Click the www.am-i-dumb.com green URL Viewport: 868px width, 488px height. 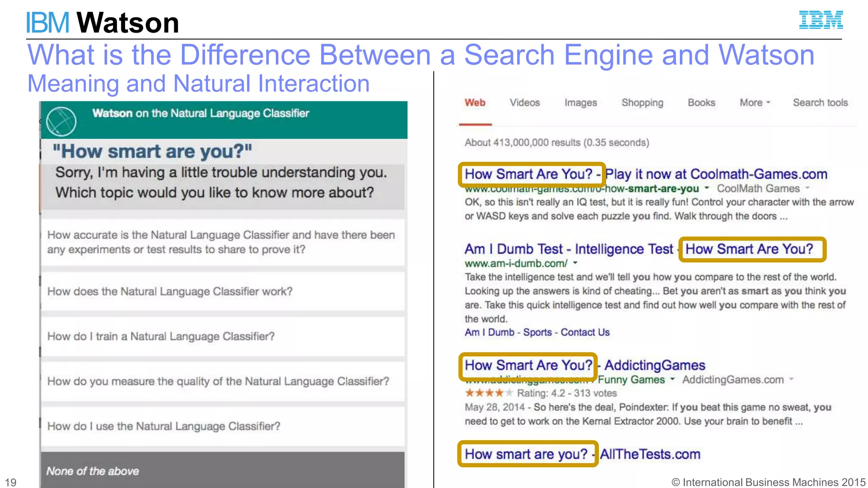point(516,263)
